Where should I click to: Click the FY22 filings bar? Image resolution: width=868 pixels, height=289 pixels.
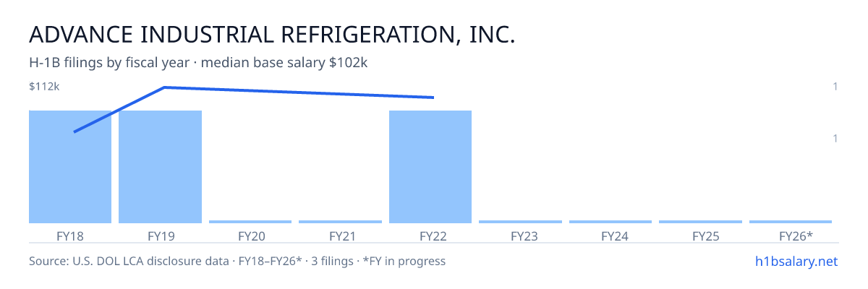click(430, 167)
